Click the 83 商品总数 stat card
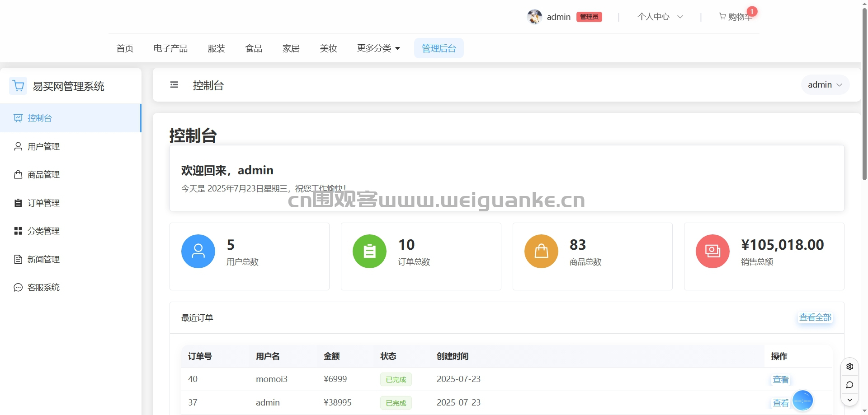 pyautogui.click(x=592, y=256)
